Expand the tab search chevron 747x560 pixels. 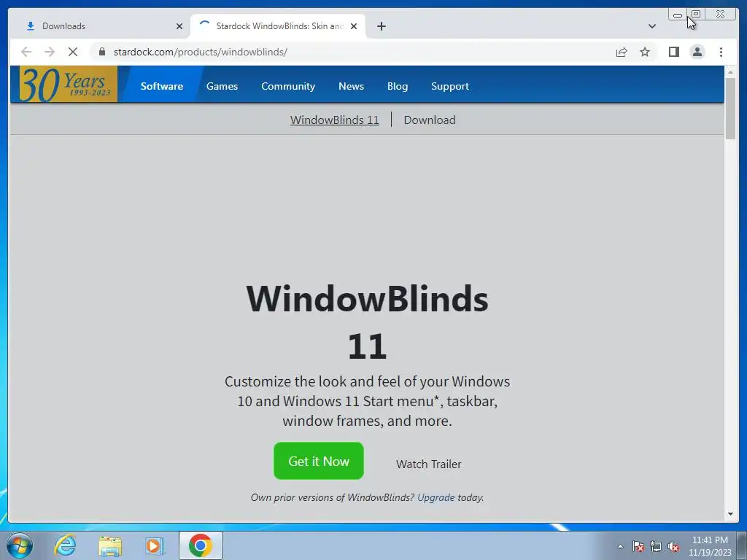pos(651,26)
